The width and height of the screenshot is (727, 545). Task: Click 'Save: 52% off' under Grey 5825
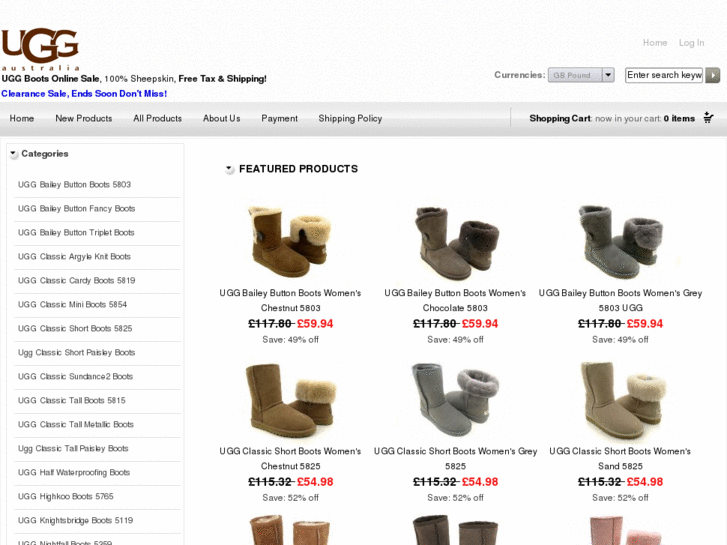455,498
